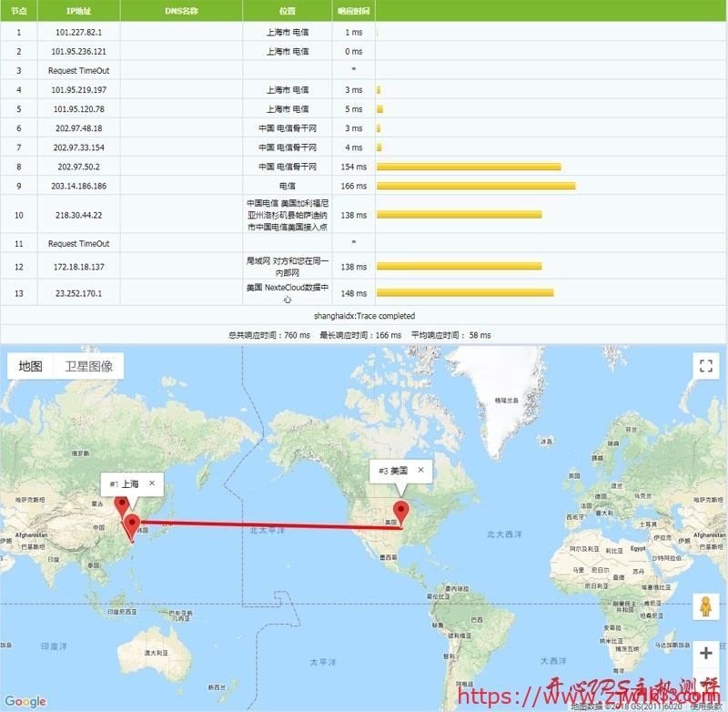Close the #3 美国 info label

click(x=421, y=471)
